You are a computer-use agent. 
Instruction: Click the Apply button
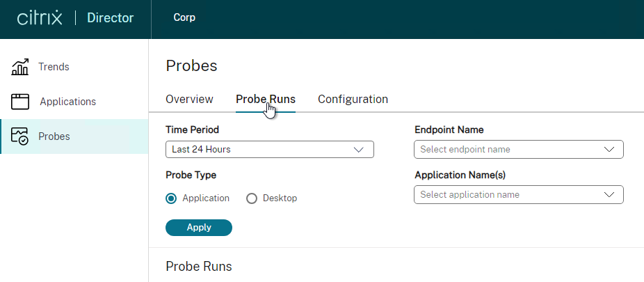[x=199, y=228]
